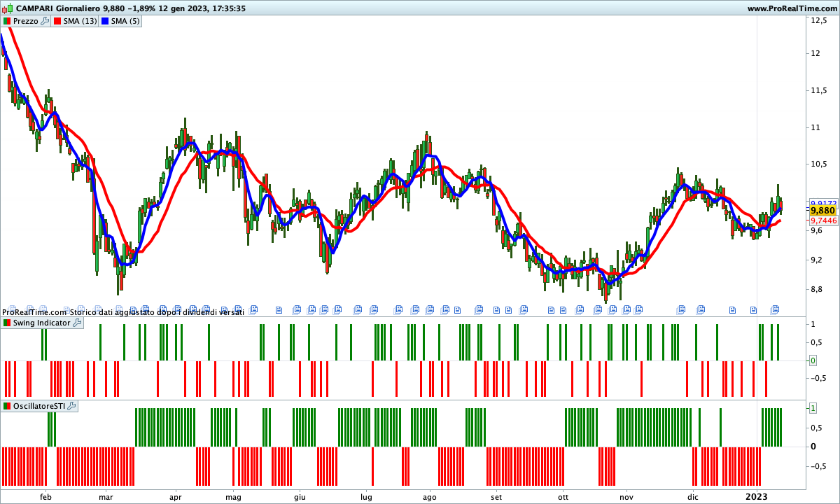This screenshot has width=840, height=504.
Task: Select the Prezzo price label
Action: click(26, 21)
